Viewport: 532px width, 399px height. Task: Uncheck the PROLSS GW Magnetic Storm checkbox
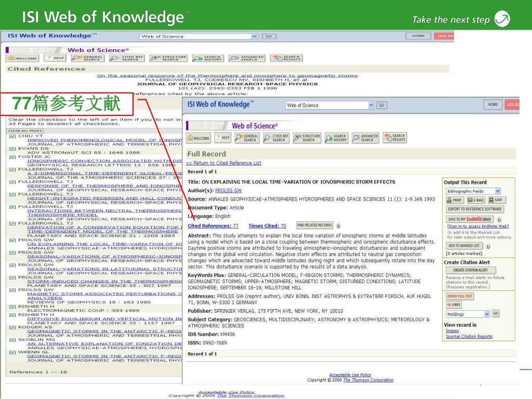(12, 290)
